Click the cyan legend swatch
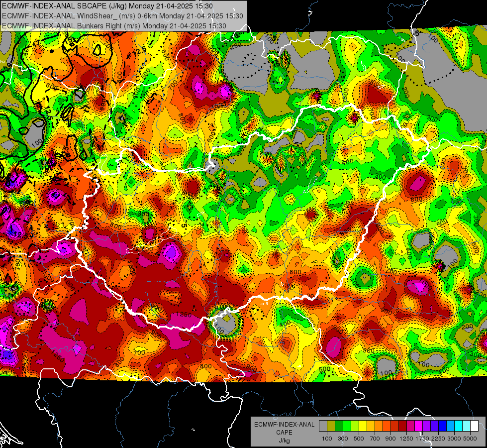487x448 pixels. (x=459, y=426)
